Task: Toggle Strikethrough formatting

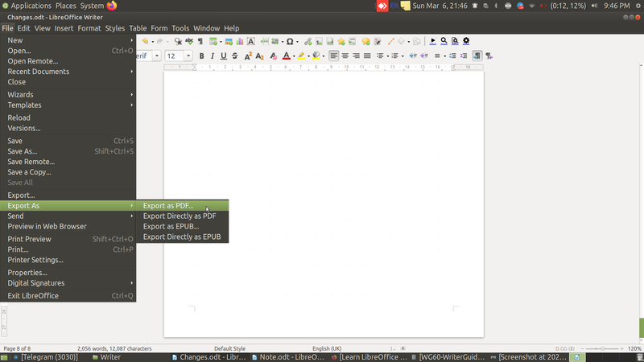Action: (x=234, y=56)
